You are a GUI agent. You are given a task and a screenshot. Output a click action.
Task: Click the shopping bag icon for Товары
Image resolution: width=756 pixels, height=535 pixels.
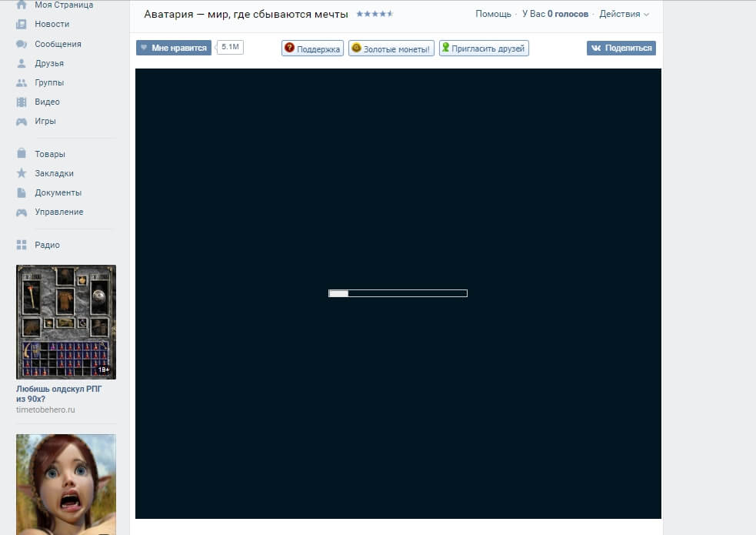point(22,153)
